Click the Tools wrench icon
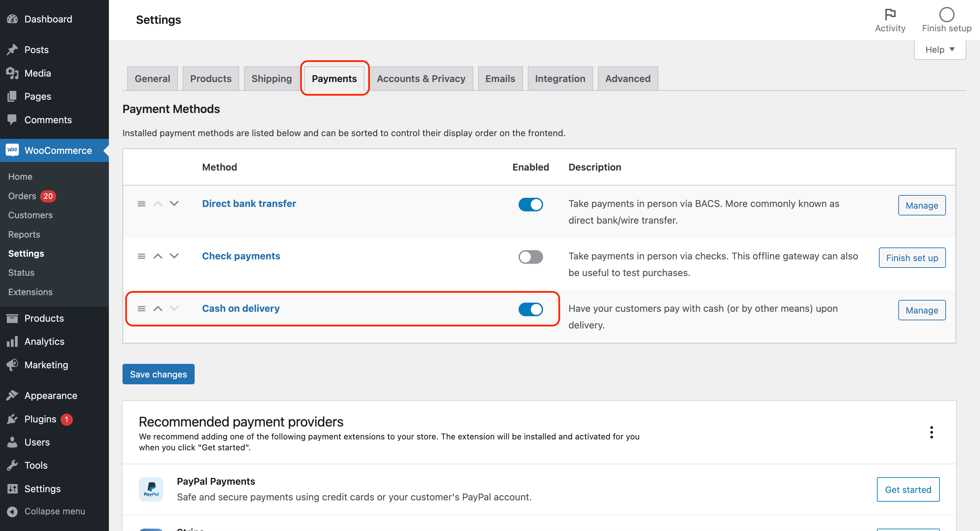 click(x=12, y=465)
